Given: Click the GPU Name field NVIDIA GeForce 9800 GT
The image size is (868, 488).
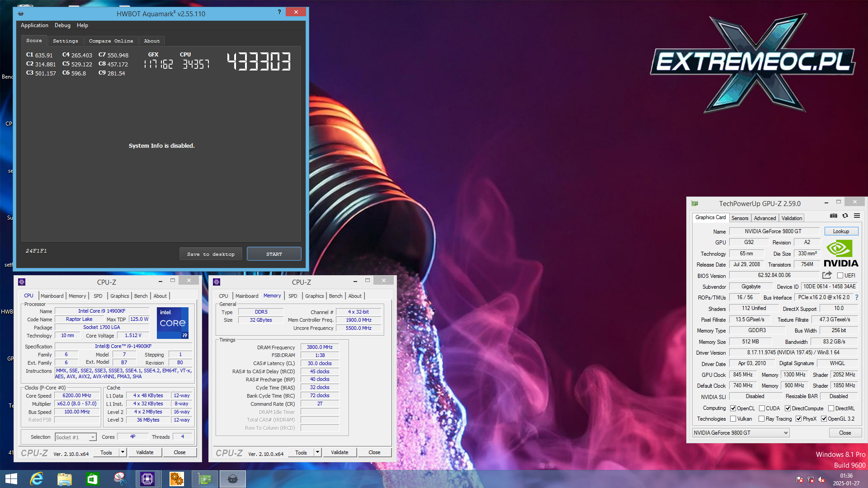Looking at the screenshot, I should (774, 231).
